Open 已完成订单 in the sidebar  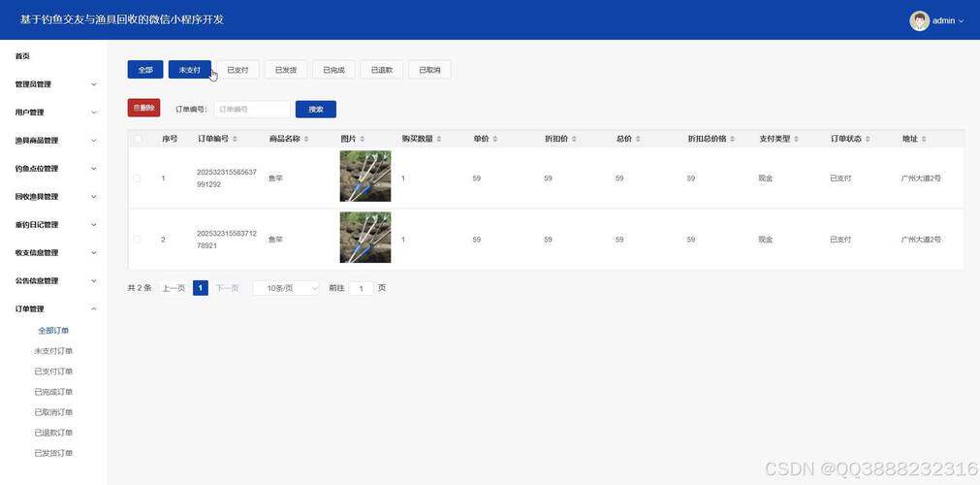53,392
